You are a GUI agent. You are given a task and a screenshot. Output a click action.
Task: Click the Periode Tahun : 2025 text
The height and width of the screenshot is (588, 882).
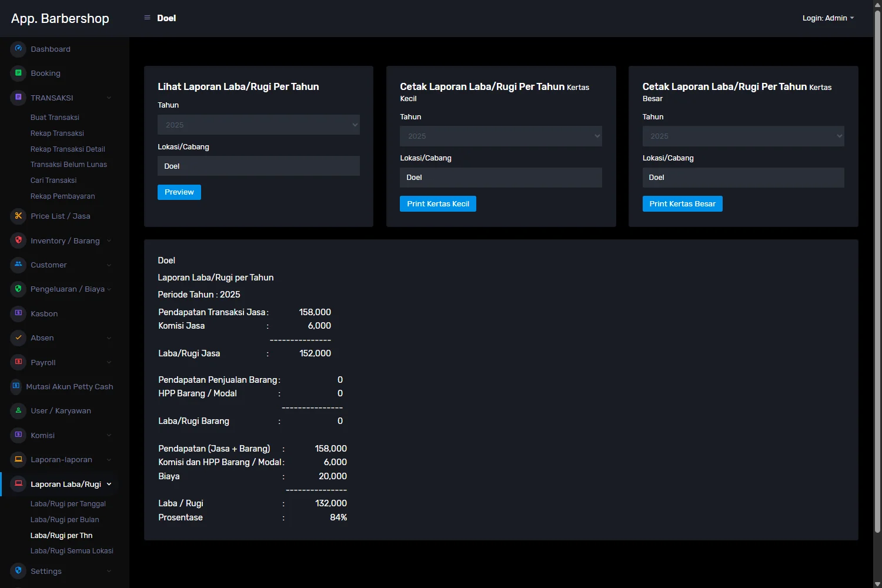coord(199,295)
